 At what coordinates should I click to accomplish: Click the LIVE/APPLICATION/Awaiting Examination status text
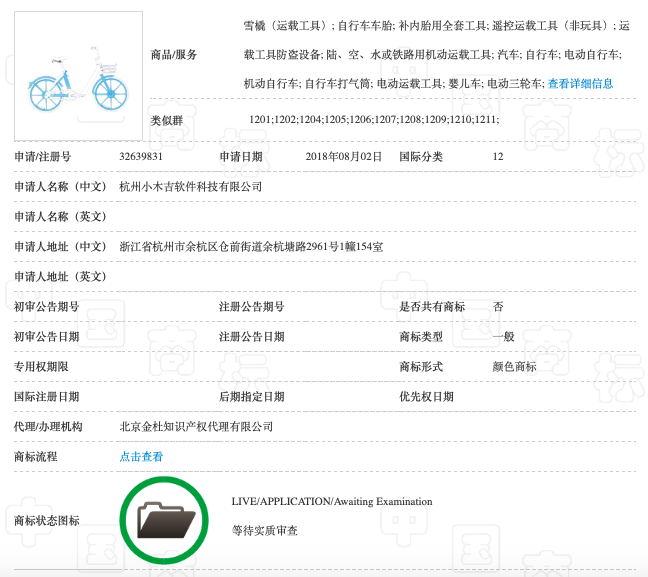tap(331, 502)
